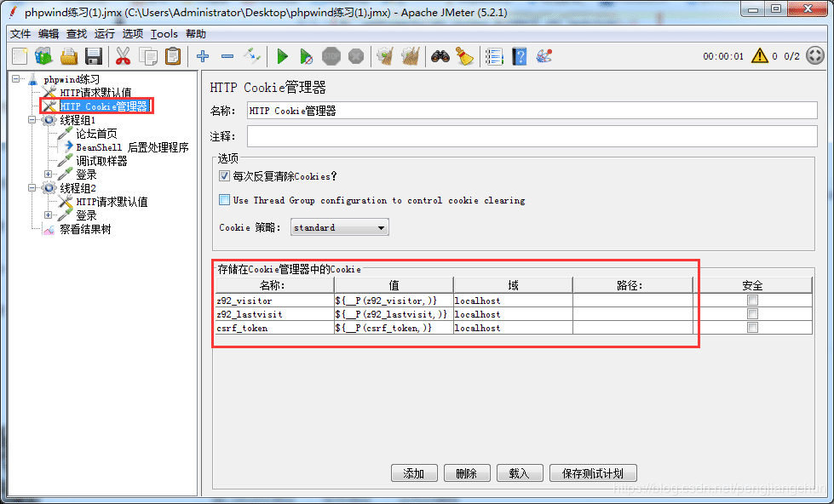Select the 察看结果树 listener

(86, 229)
